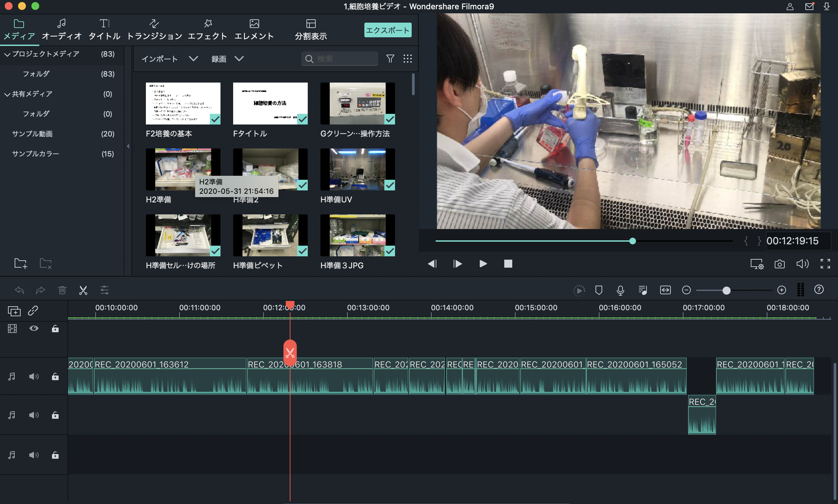
Task: Click the redo arrow icon
Action: pos(40,290)
